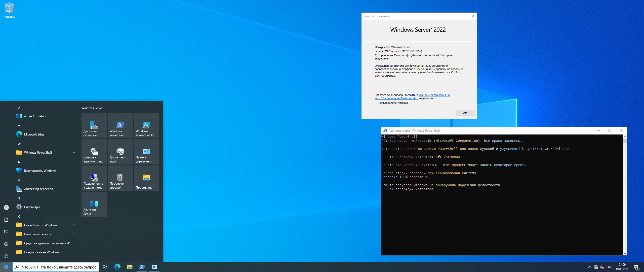Expand the Стандартные — Windows folder
Image resolution: width=644 pixels, height=272 pixels.
[45, 252]
